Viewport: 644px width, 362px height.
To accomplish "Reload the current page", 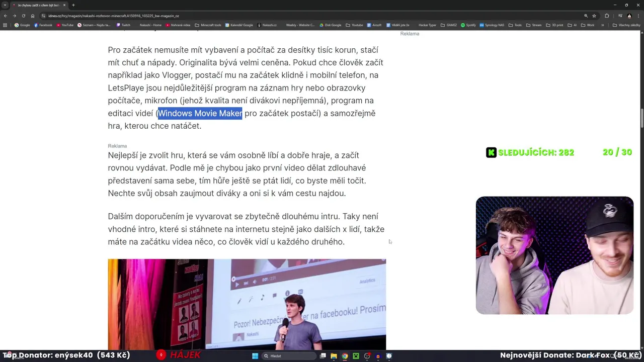I will pyautogui.click(x=23, y=16).
